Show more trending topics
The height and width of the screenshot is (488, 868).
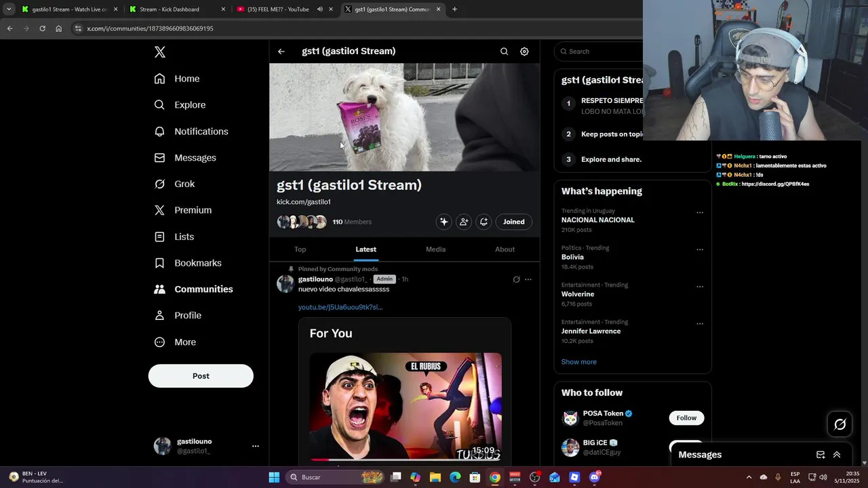pos(579,362)
